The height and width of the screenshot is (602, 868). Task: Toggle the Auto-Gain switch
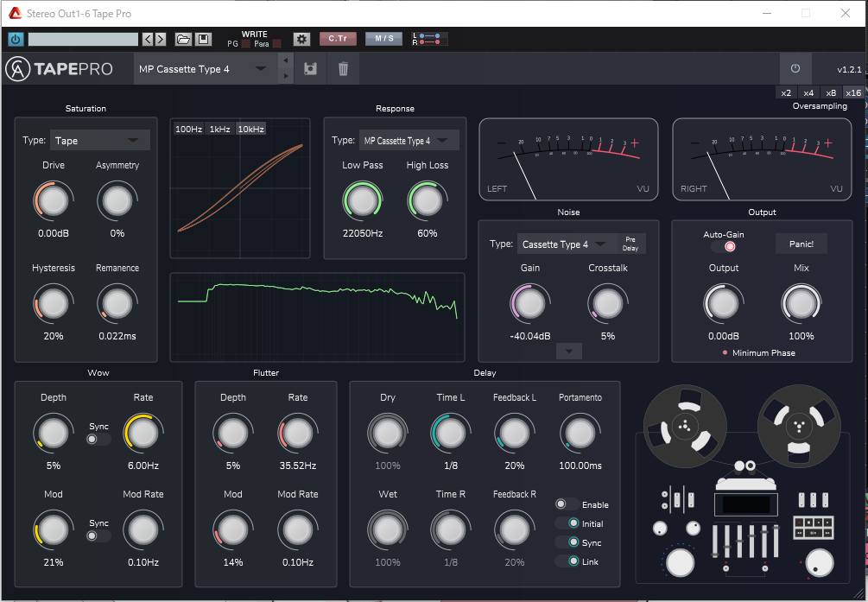coord(724,246)
